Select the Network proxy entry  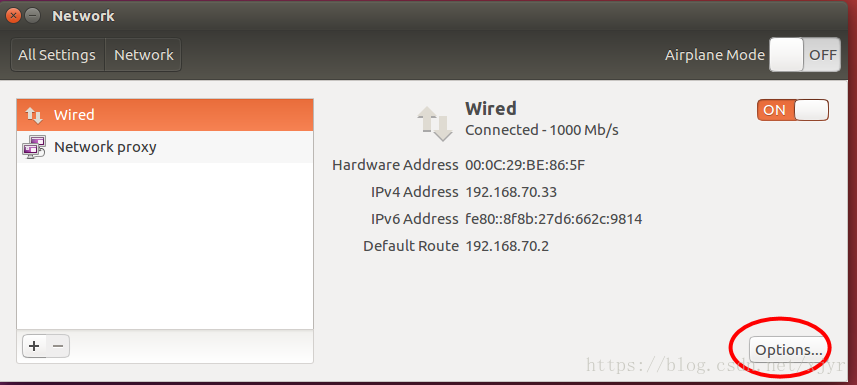tap(165, 147)
